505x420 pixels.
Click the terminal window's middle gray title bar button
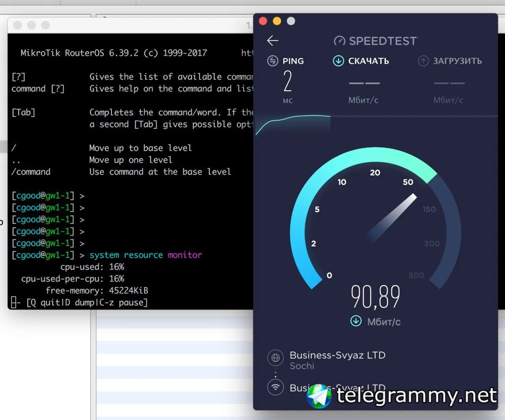coord(32,25)
